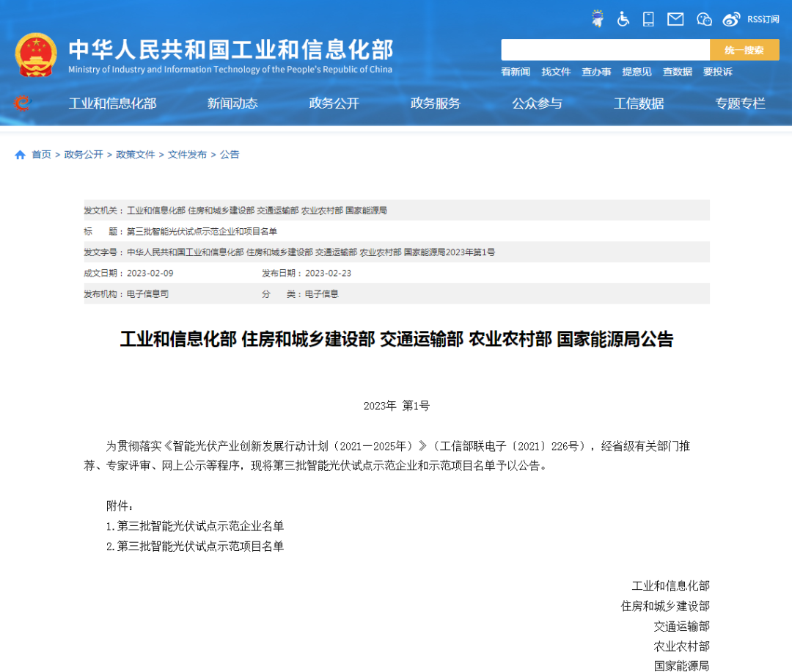This screenshot has height=672, width=792.
Task: Select the 新闻动态 navigation item
Action: point(232,103)
